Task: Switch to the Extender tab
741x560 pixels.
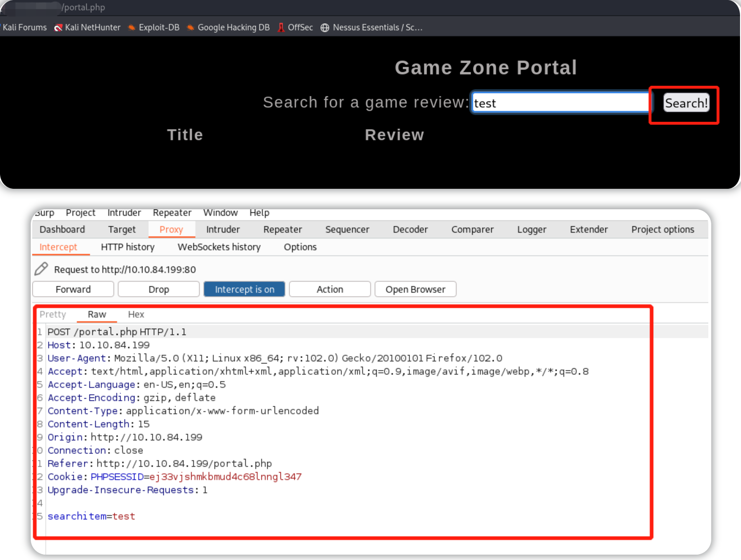Action: coord(589,229)
